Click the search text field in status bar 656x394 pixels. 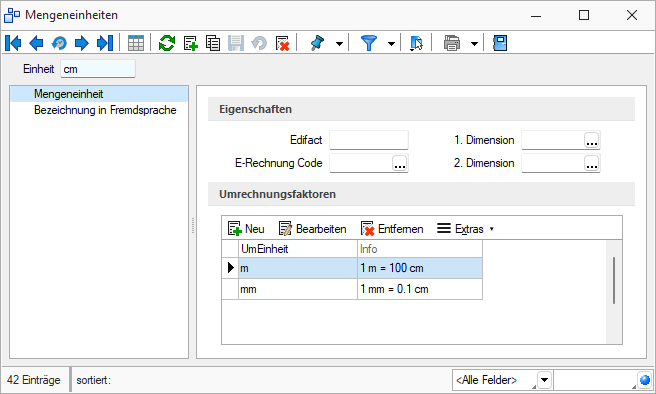595,380
